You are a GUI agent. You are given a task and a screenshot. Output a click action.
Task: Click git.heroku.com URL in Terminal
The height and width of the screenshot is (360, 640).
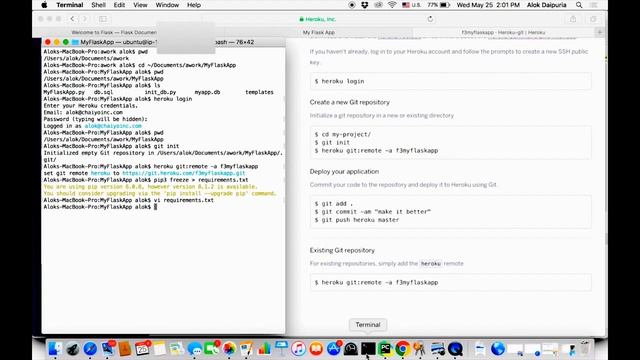coord(184,173)
